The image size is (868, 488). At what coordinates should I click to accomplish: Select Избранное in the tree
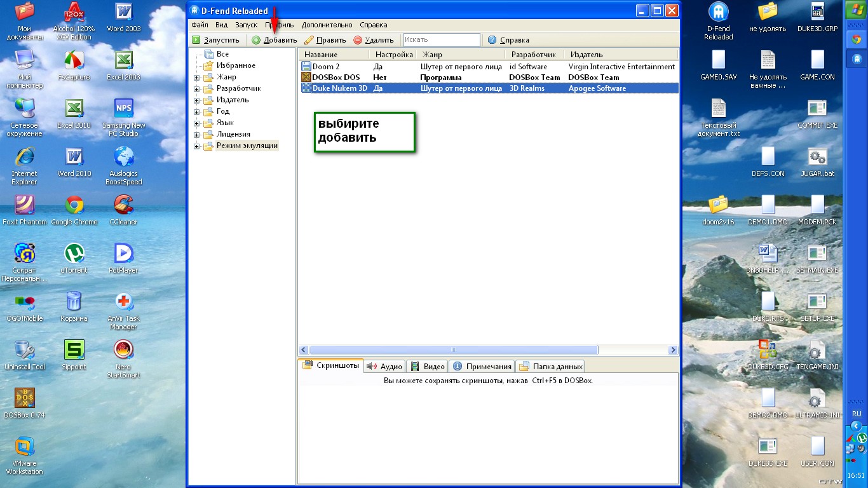point(235,65)
